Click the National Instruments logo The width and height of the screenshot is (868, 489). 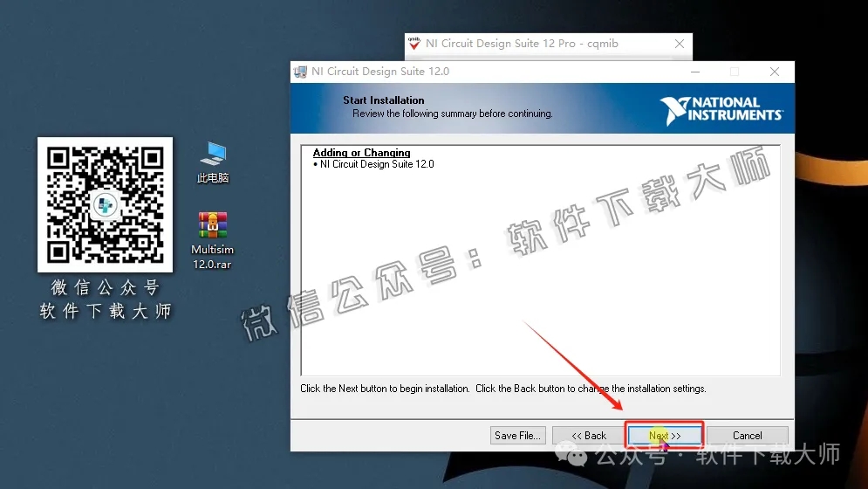click(721, 110)
